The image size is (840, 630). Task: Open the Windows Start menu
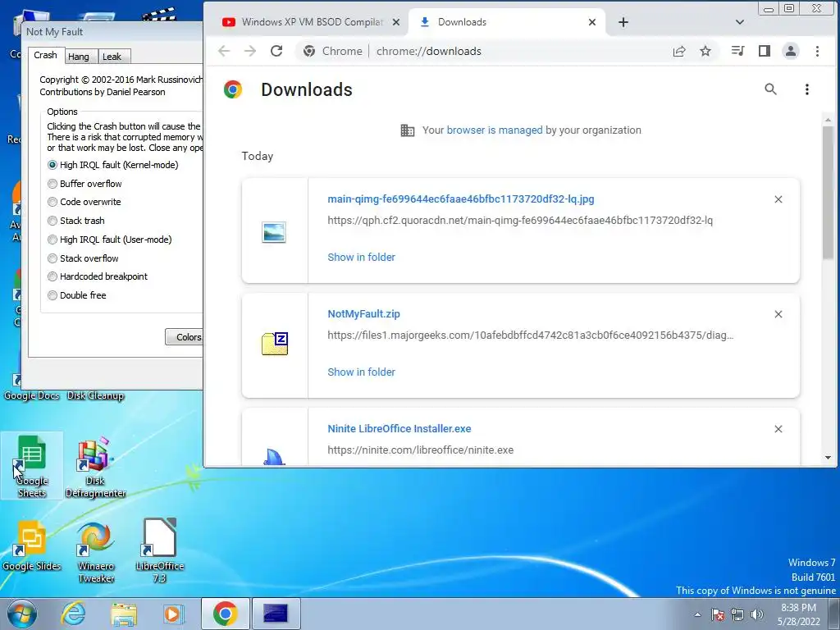point(21,614)
